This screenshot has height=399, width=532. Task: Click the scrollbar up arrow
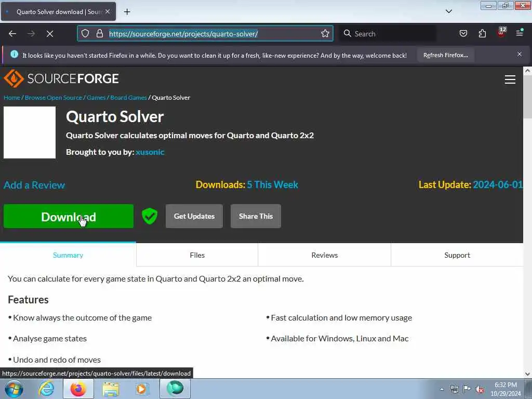tap(527, 71)
